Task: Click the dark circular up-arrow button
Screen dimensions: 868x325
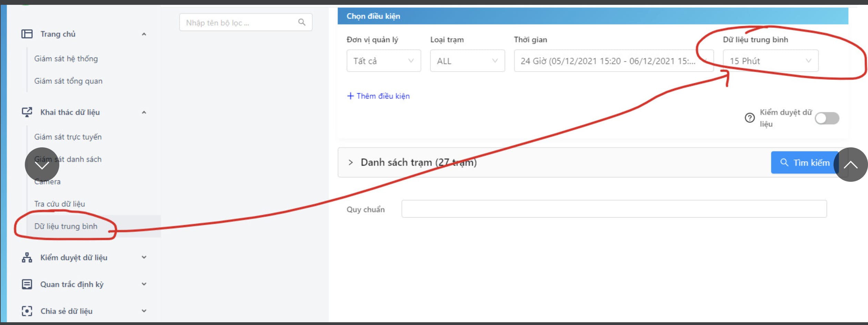Action: click(x=850, y=165)
